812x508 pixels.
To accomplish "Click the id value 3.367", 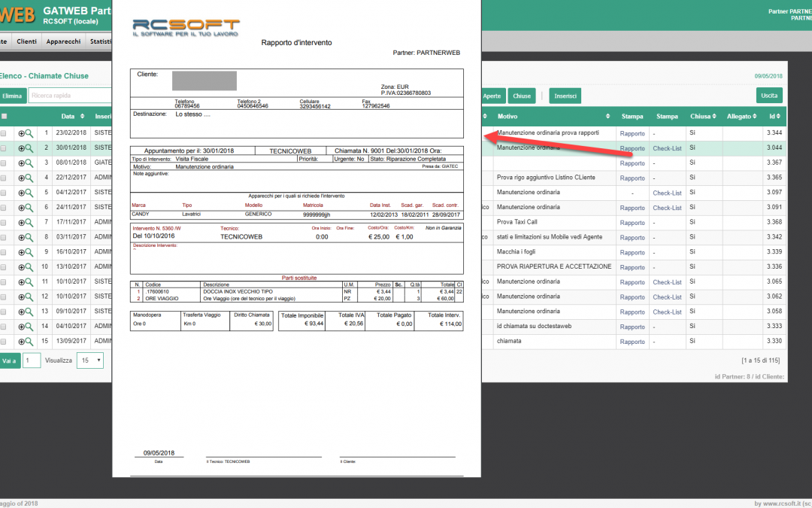I will pos(774,163).
